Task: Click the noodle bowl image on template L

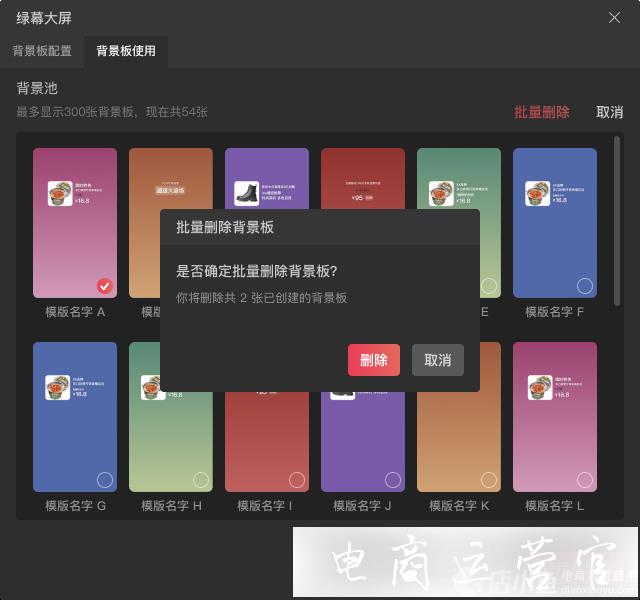Action: tap(540, 387)
